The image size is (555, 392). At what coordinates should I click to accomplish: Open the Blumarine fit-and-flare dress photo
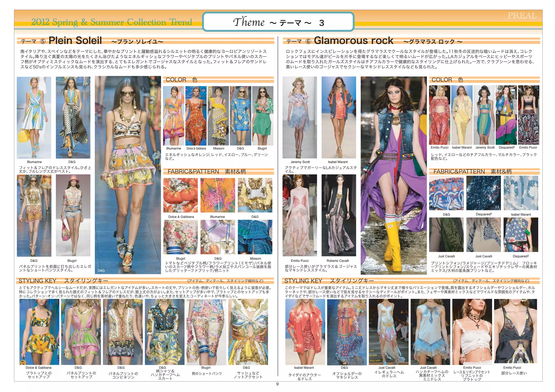coord(34,117)
